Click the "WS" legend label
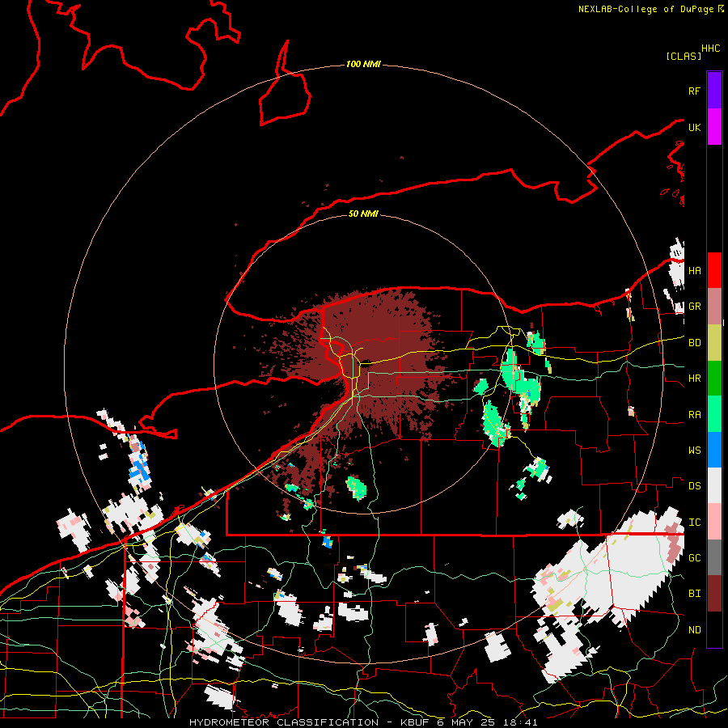The width and height of the screenshot is (728, 728). (x=694, y=451)
